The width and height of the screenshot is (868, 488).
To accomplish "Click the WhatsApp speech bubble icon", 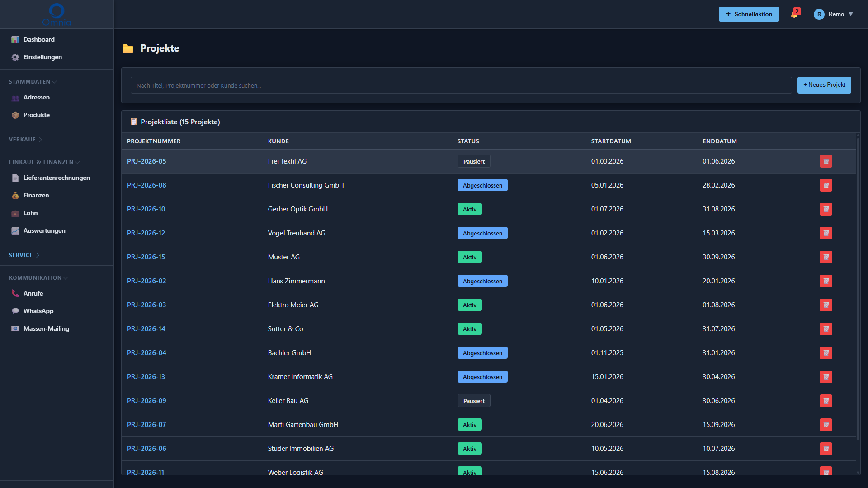I will (15, 311).
